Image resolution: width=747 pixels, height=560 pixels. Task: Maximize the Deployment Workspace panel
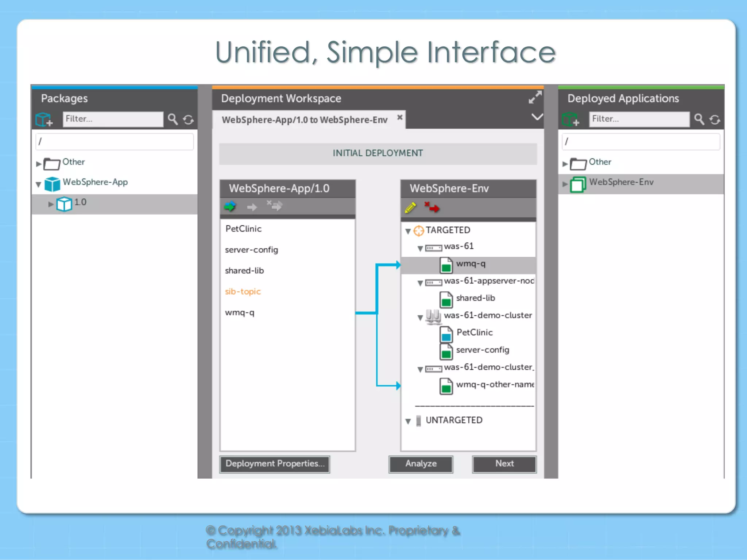point(535,97)
